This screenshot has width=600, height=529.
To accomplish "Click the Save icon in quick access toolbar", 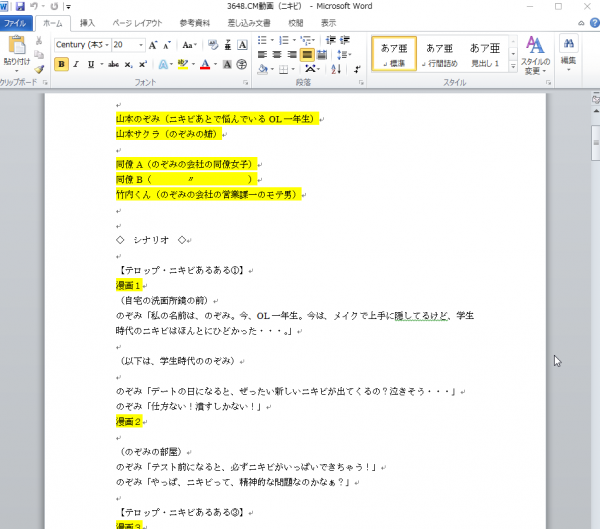I will coord(19,7).
